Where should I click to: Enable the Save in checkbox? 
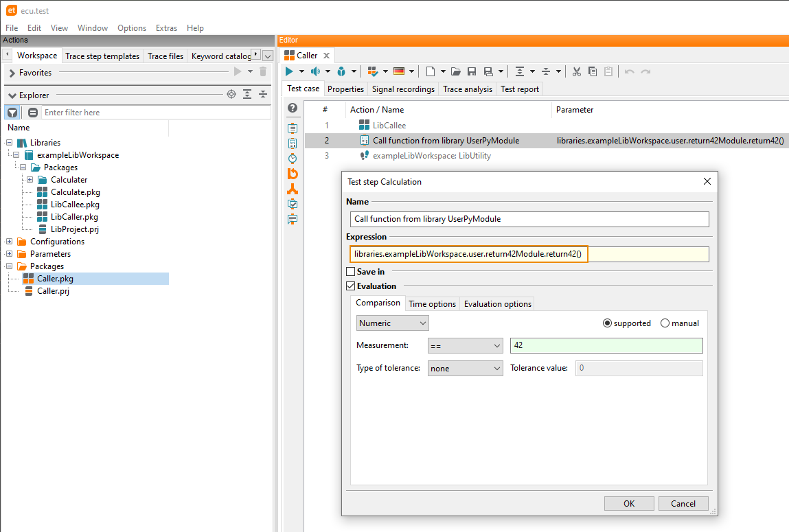[x=351, y=272]
